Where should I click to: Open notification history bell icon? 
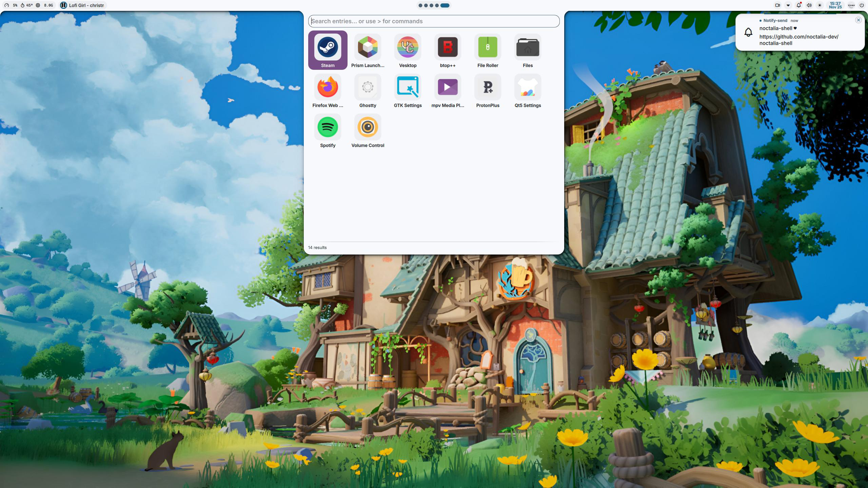click(798, 5)
